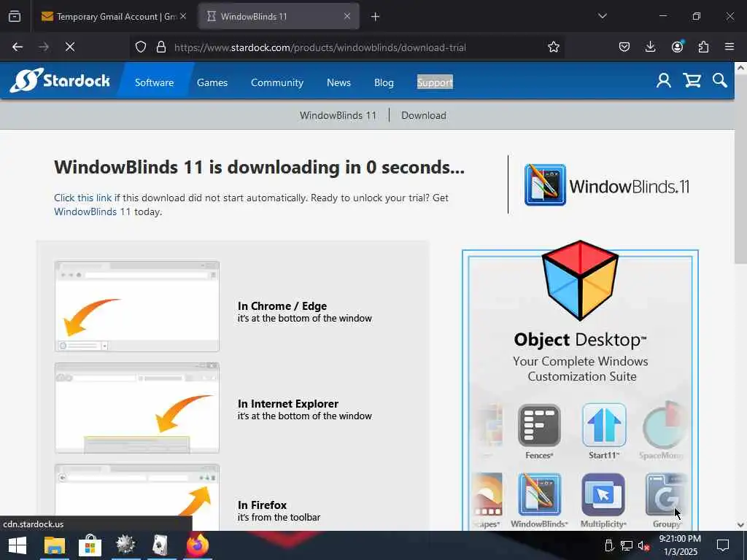Click 'In Chrome / Edge' heading

(x=282, y=306)
